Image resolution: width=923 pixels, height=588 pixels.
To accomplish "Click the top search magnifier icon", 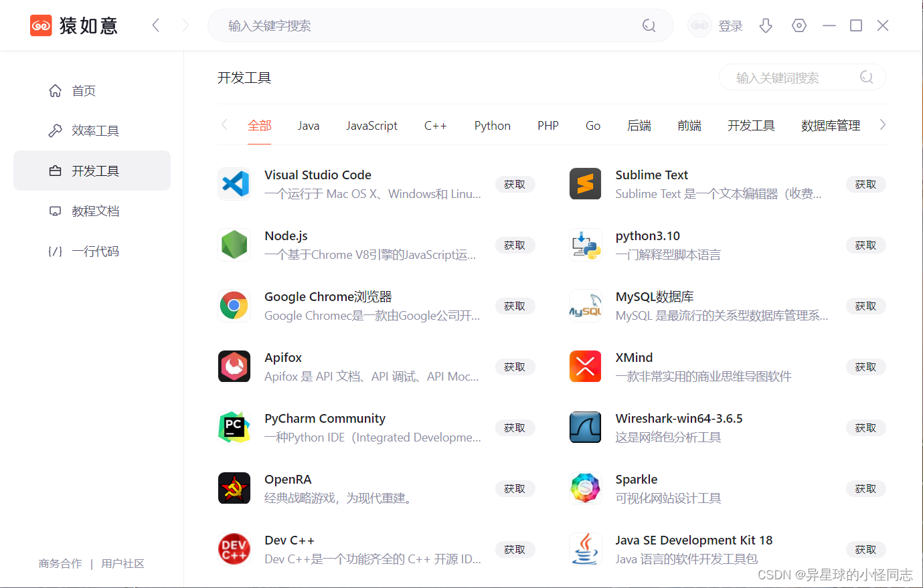I will point(649,25).
